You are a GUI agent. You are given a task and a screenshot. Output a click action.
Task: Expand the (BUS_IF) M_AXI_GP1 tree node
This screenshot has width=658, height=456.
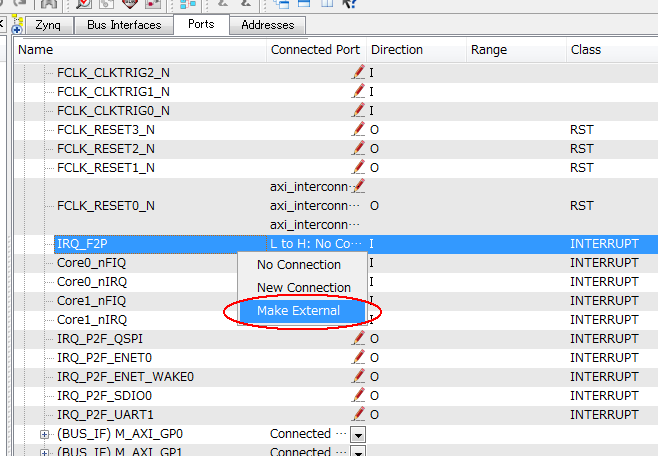(44, 452)
